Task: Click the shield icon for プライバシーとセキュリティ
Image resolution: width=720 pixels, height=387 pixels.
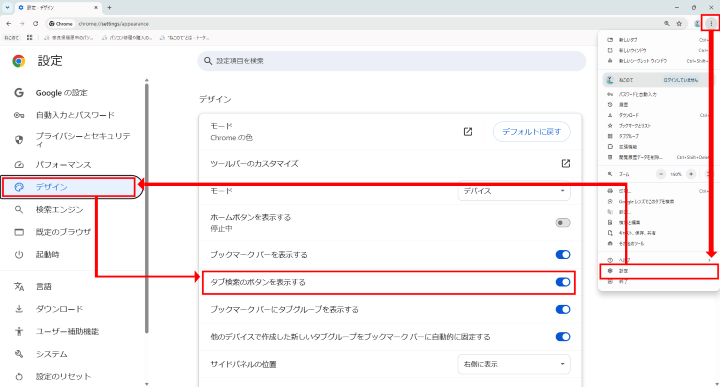Action: [19, 140]
